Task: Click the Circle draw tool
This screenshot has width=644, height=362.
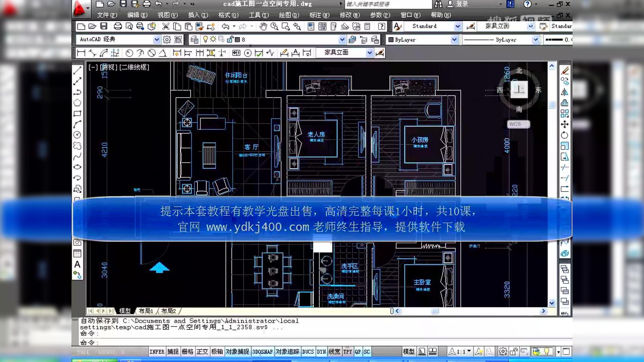Action: point(77,135)
